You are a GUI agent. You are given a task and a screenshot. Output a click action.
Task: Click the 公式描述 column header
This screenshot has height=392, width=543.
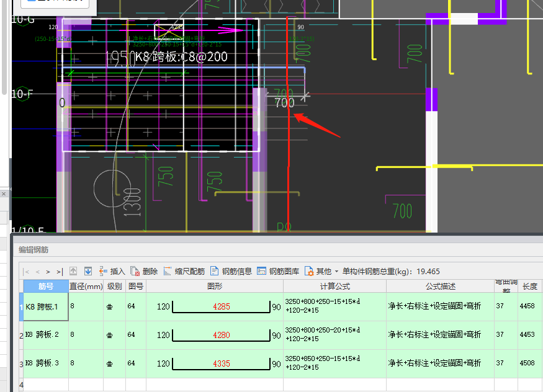coord(440,286)
